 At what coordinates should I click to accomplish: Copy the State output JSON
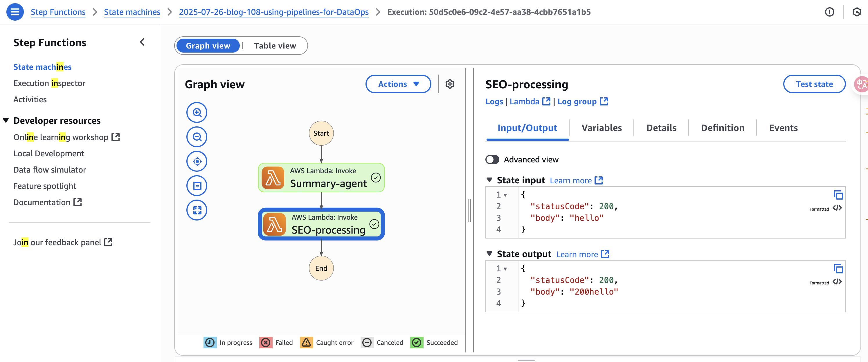(838, 269)
